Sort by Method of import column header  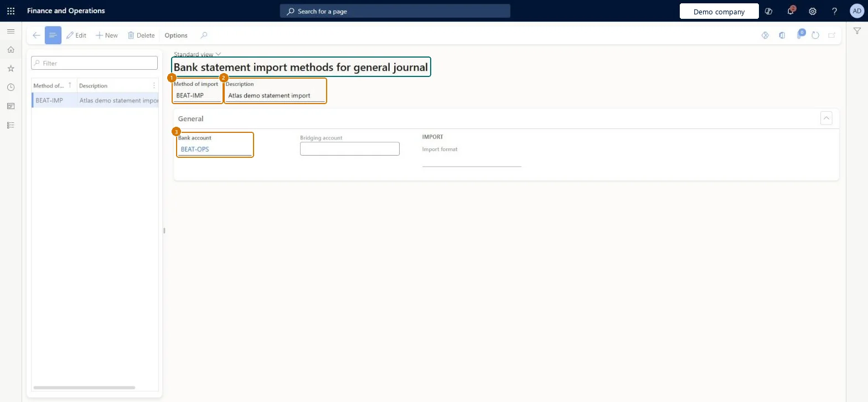(x=54, y=86)
